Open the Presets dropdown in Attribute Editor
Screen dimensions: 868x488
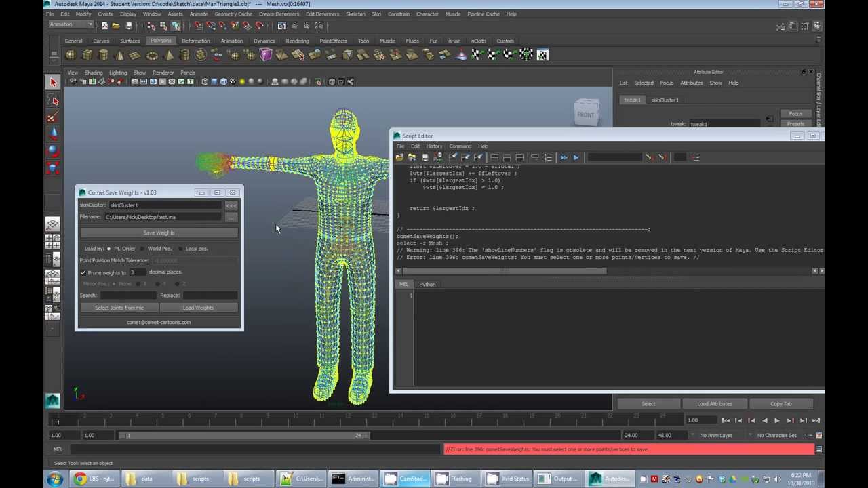pos(795,124)
